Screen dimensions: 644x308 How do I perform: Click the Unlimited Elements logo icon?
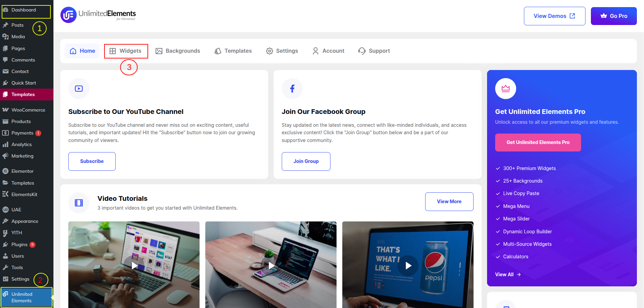(x=68, y=15)
